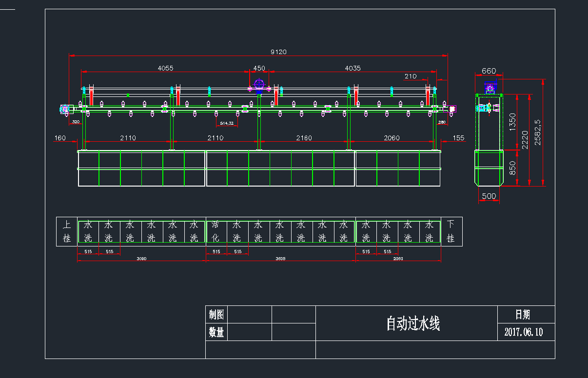The width and height of the screenshot is (588, 378).
Task: Click the 上挂 loading station cell
Action: point(67,231)
